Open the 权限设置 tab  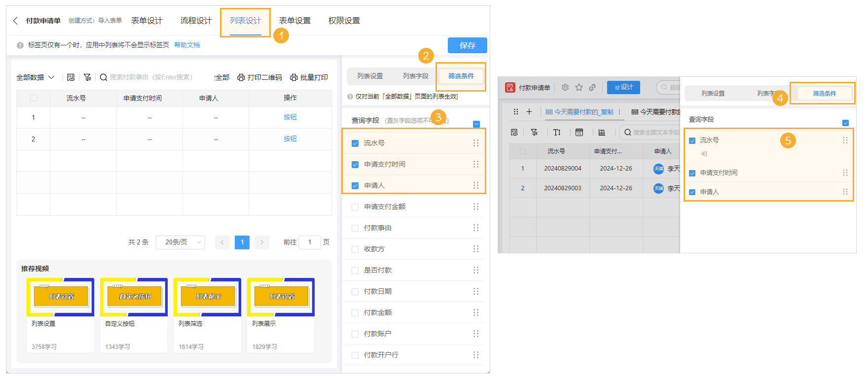click(x=344, y=21)
